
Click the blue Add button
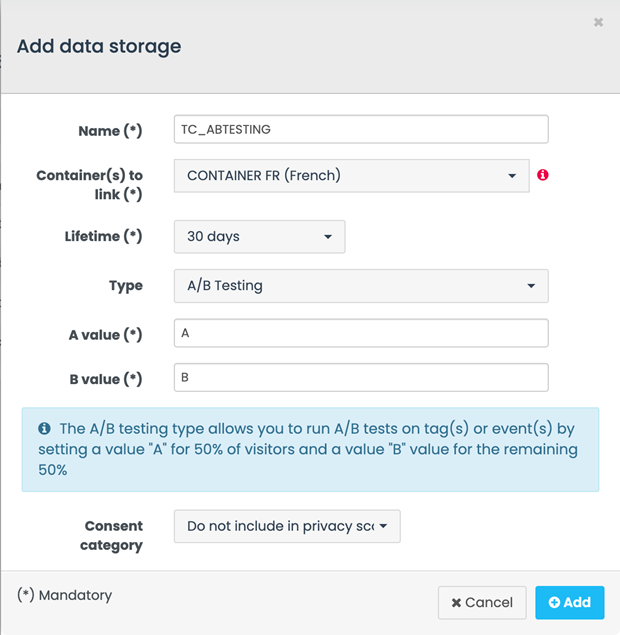569,602
